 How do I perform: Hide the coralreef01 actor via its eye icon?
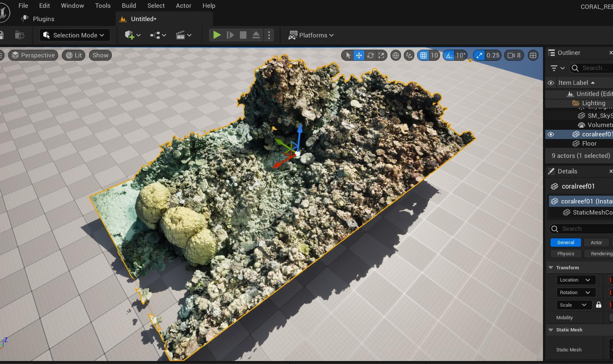(551, 134)
